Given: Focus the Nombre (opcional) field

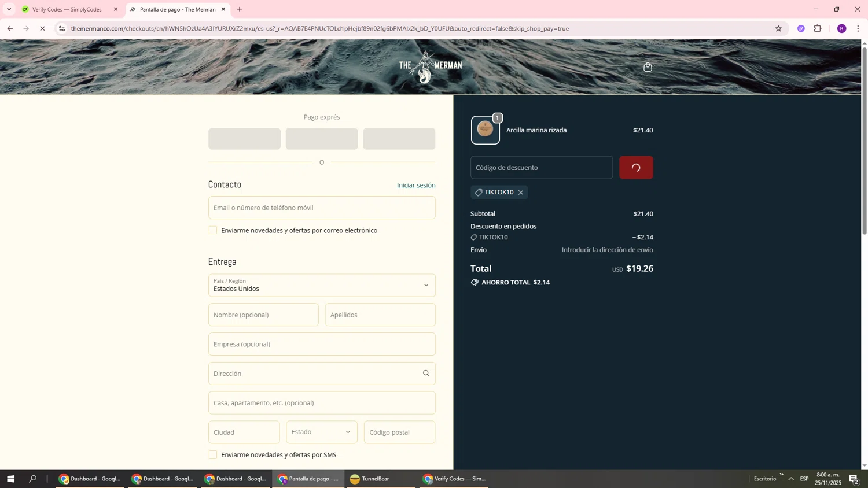Looking at the screenshot, I should 263,315.
